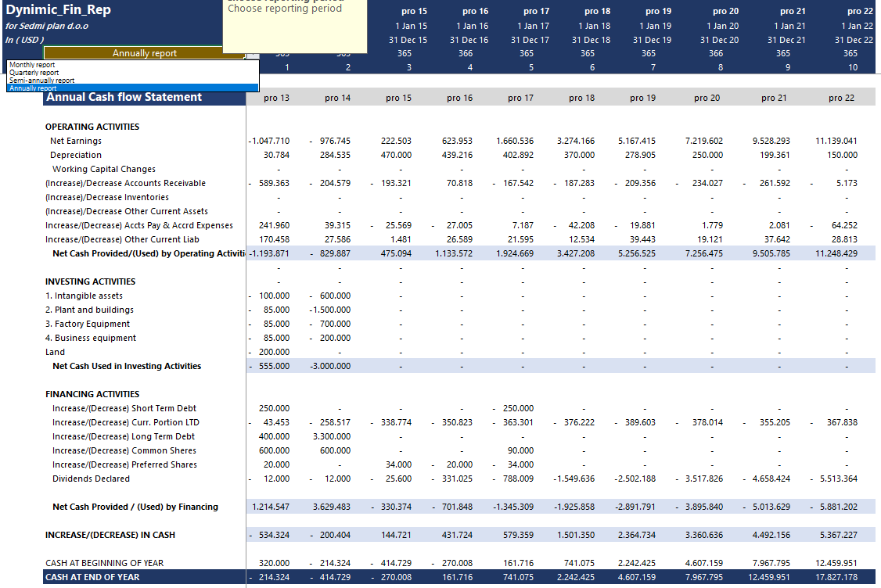Pick the Semi-annually report option
Screen dimensions: 881x588
click(x=42, y=80)
